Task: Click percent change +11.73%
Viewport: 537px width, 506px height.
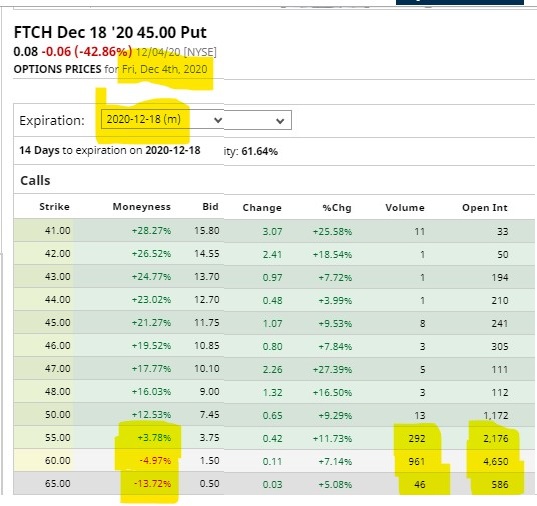Action: [332, 439]
